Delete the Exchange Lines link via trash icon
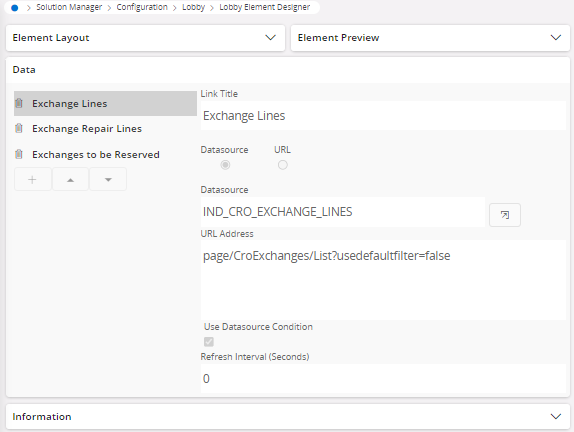Screen dimensions: 574x432 (x=19, y=103)
